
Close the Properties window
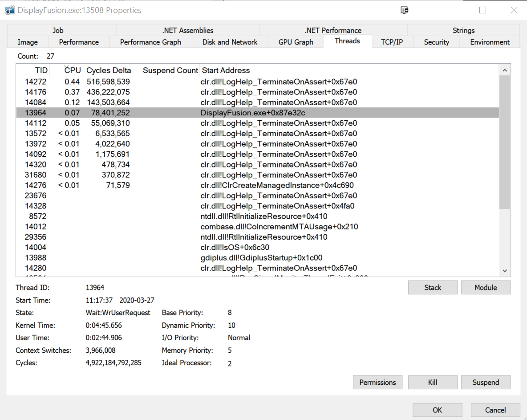pos(514,10)
